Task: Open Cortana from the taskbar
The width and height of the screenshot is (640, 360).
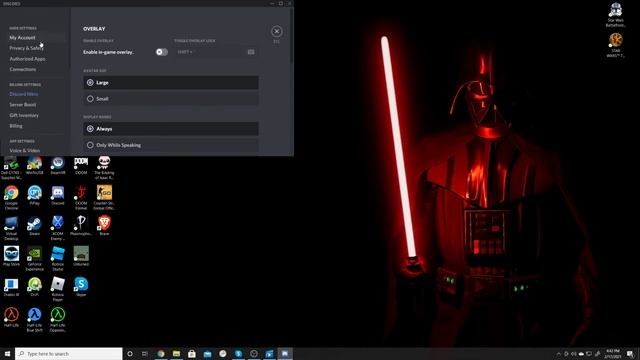Action: (x=130, y=353)
